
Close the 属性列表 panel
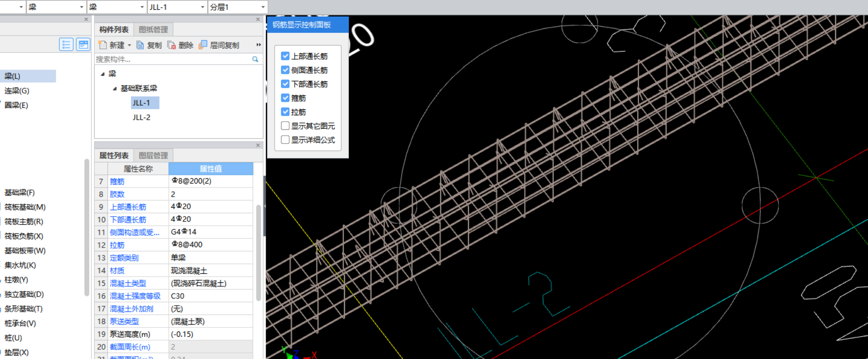tap(258, 145)
